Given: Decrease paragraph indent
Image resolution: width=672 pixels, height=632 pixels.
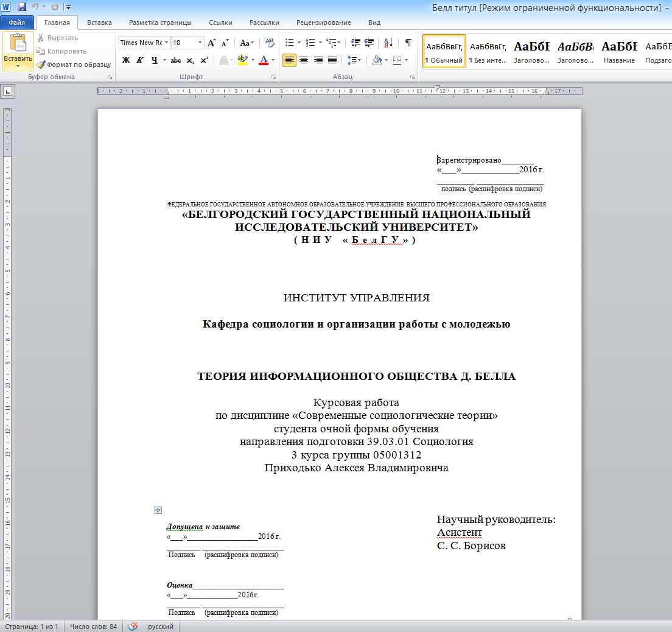Looking at the screenshot, I should tap(355, 43).
